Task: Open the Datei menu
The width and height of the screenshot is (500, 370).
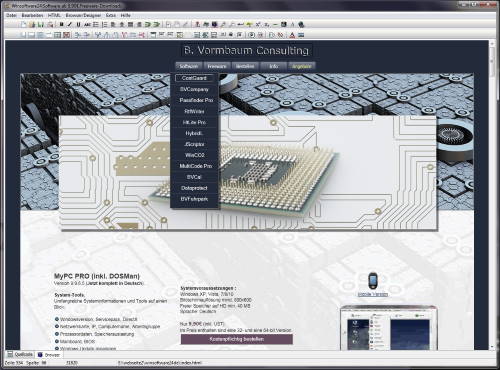Action: [11, 15]
